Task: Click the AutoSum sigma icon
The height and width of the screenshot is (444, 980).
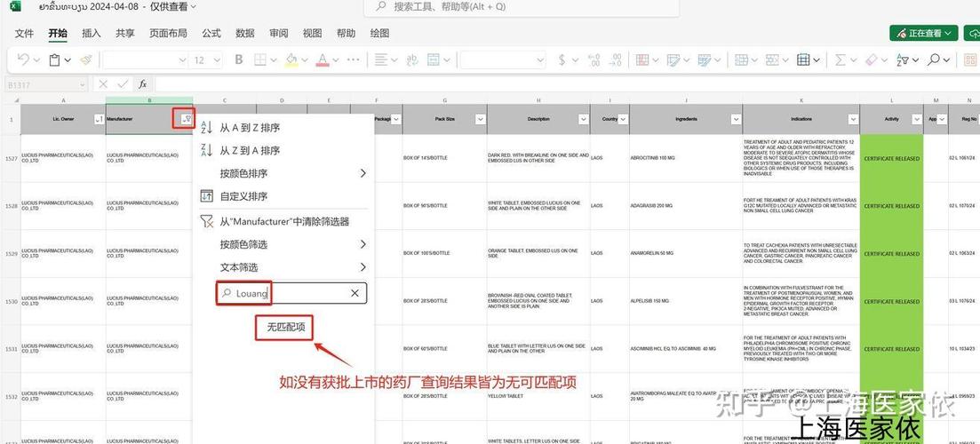Action: (840, 59)
